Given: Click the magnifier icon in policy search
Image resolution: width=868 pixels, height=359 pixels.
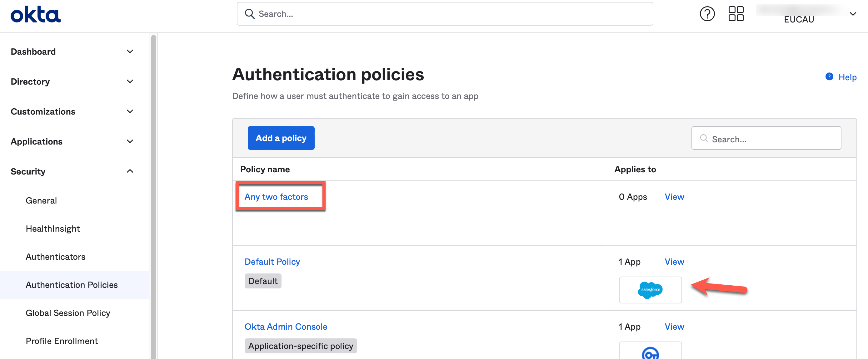Looking at the screenshot, I should [704, 138].
